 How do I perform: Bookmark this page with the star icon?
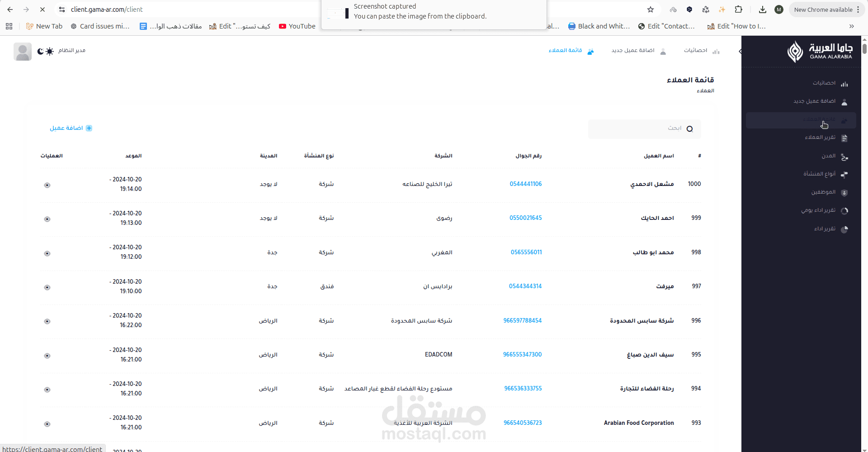(x=651, y=10)
